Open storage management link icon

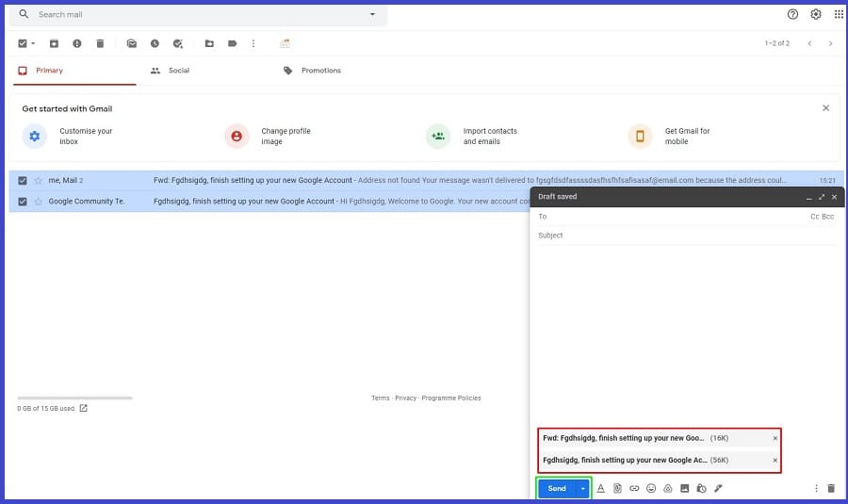point(83,408)
